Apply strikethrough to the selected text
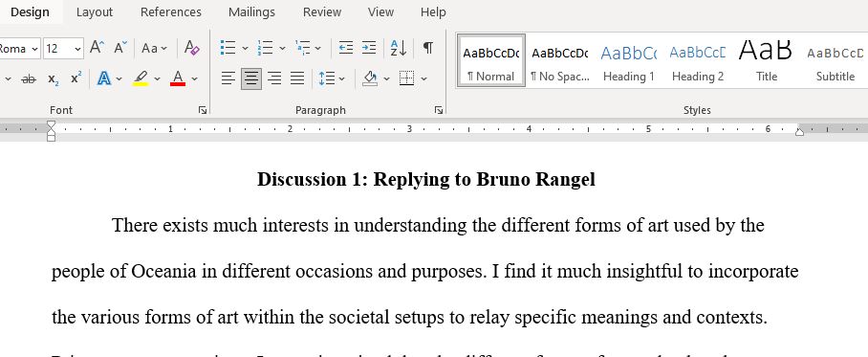The width and height of the screenshot is (868, 357). [x=29, y=78]
